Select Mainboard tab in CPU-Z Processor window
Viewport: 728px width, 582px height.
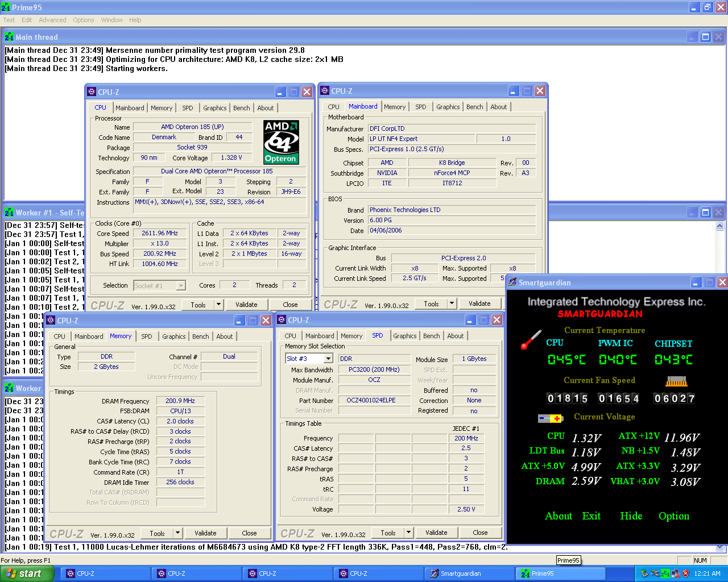(130, 108)
